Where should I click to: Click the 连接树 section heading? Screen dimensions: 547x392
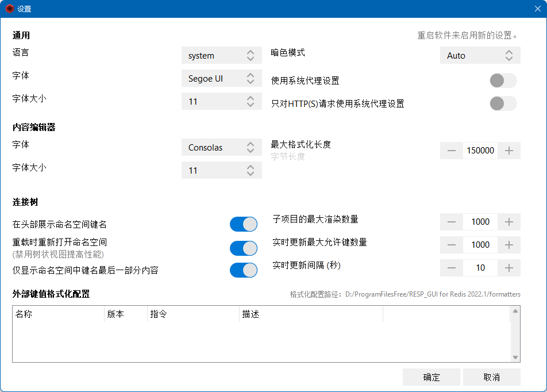point(25,202)
